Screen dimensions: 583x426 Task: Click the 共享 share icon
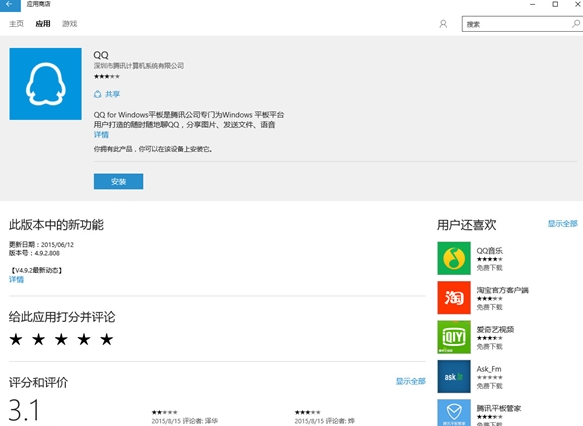point(97,94)
